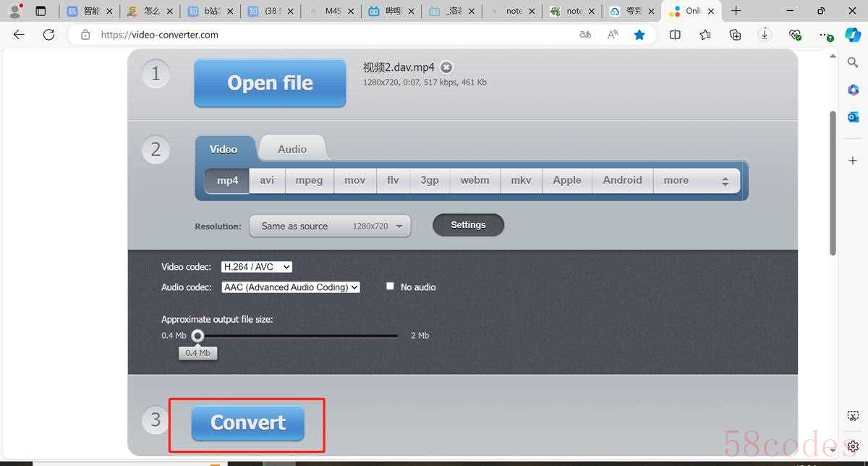Open the Audio codec dropdown
The width and height of the screenshot is (868, 466).
click(291, 287)
